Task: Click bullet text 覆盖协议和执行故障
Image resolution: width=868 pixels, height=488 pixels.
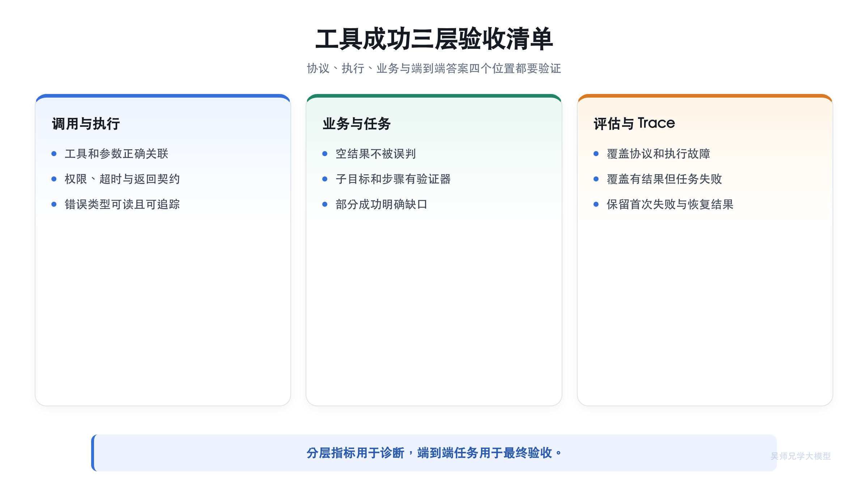Action: (659, 154)
